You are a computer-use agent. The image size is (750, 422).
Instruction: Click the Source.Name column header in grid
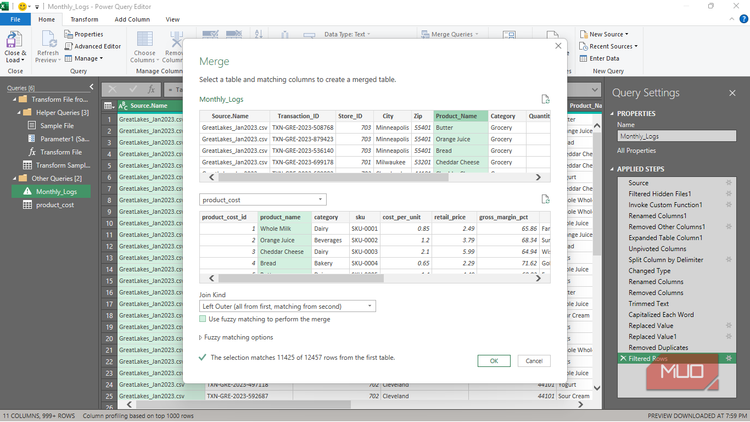[x=149, y=106]
